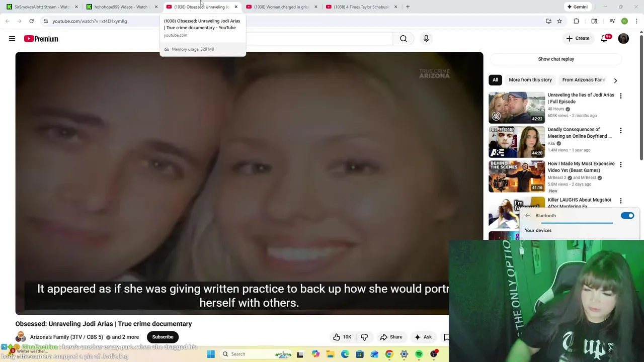Open 'Killer LAUGHS About Mugshot' title
The width and height of the screenshot is (644, 362).
(580, 203)
